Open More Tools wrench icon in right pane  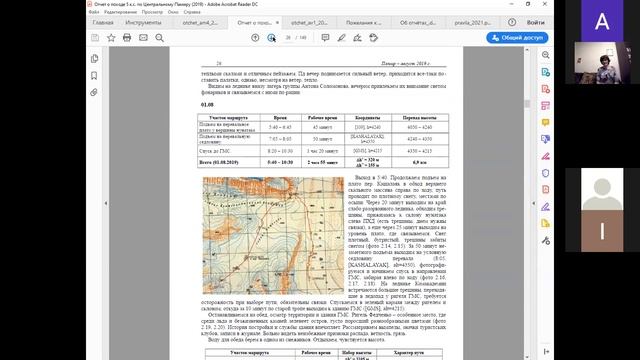click(x=546, y=240)
